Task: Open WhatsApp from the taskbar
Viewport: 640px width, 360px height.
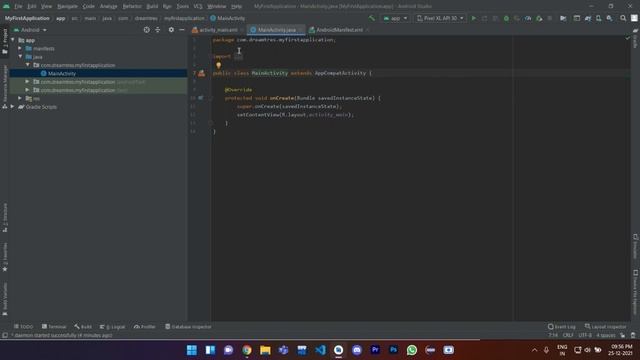Action: (x=412, y=350)
